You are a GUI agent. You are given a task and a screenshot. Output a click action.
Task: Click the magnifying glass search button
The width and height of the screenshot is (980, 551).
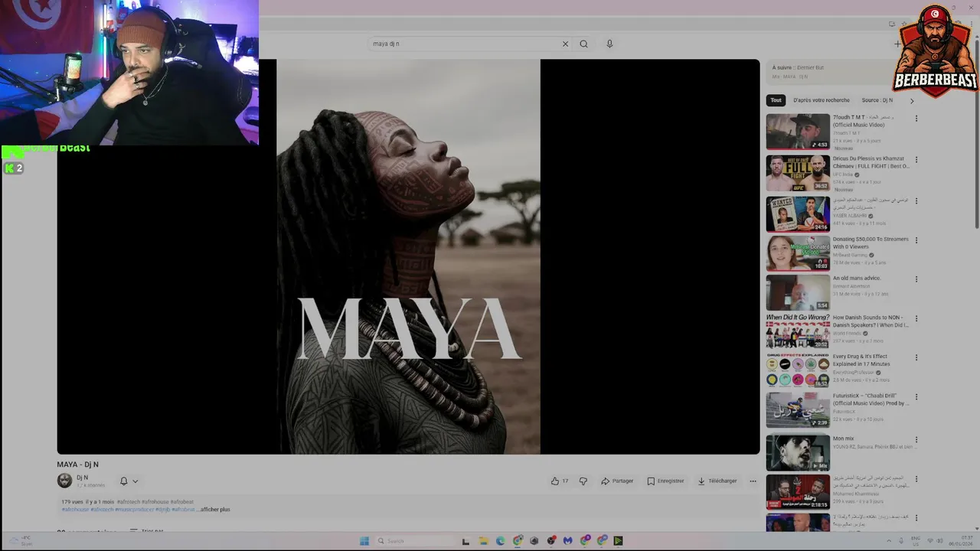pos(583,44)
